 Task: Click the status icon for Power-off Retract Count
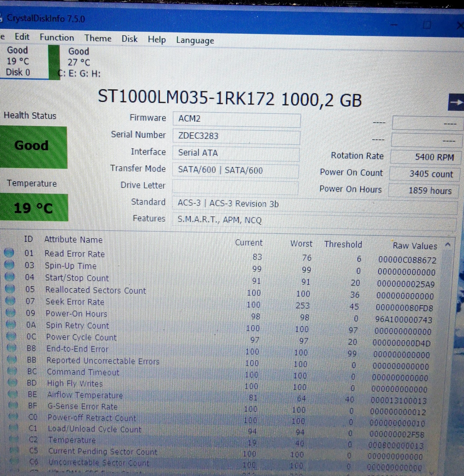[x=13, y=417]
